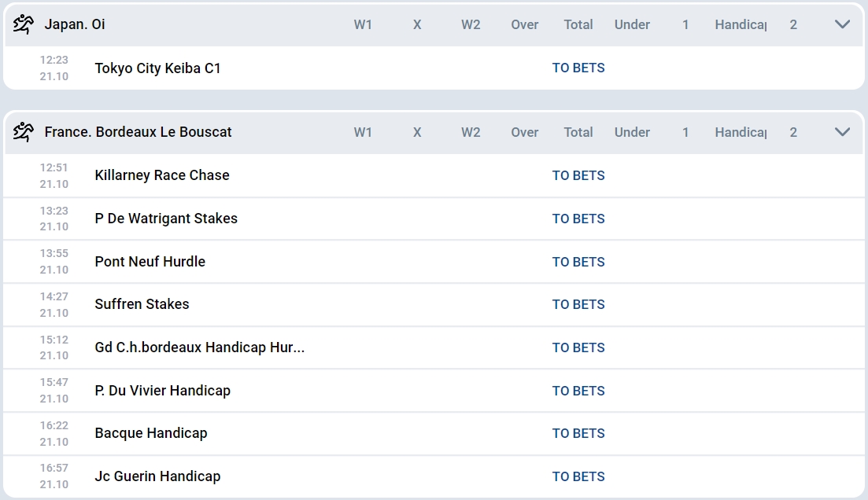868x500 pixels.
Task: Click the 2 handicap column header in France section
Action: (793, 132)
